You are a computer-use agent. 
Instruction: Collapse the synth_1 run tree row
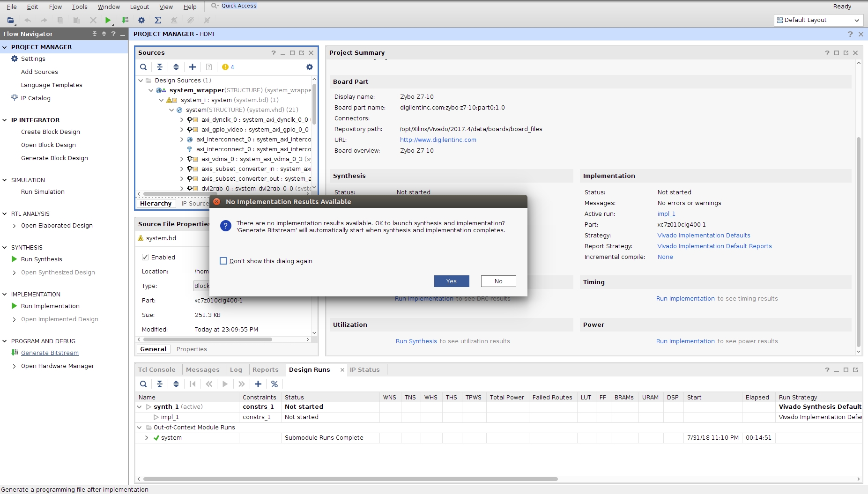point(139,407)
